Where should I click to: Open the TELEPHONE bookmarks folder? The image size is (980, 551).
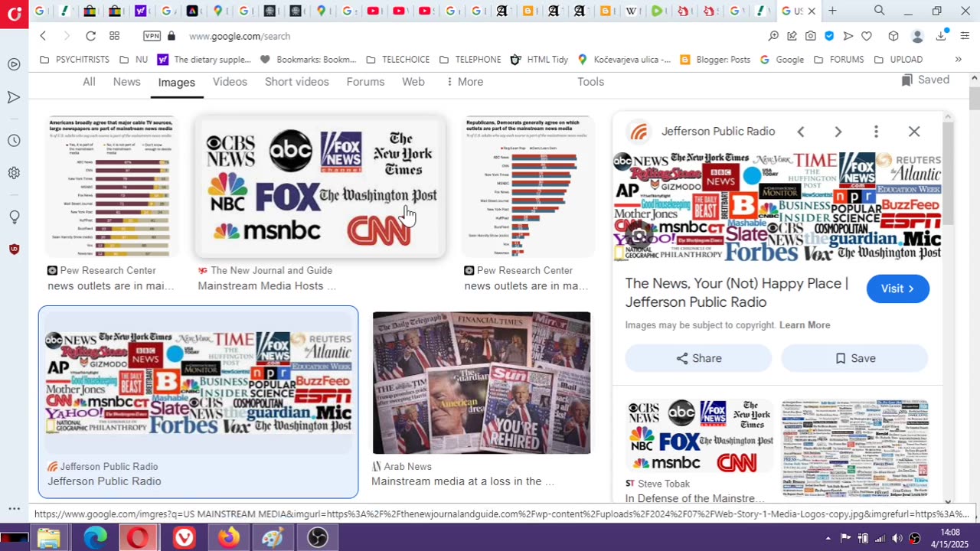470,60
